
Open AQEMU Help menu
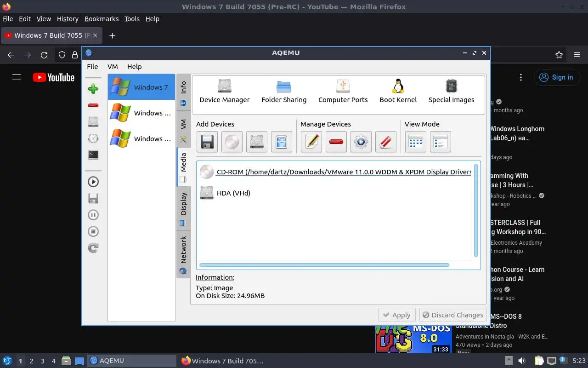click(134, 67)
